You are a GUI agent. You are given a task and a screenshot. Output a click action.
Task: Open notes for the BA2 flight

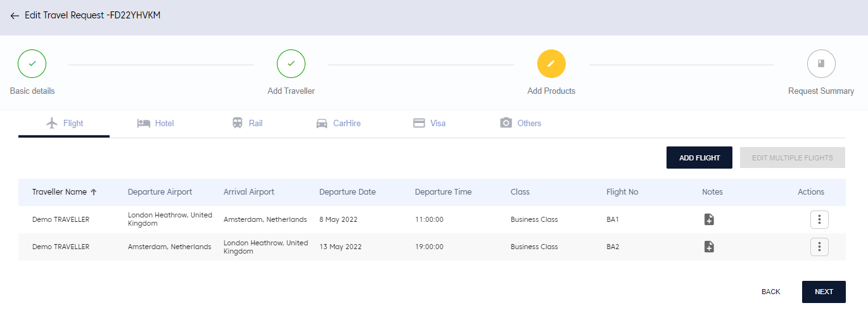(x=709, y=247)
